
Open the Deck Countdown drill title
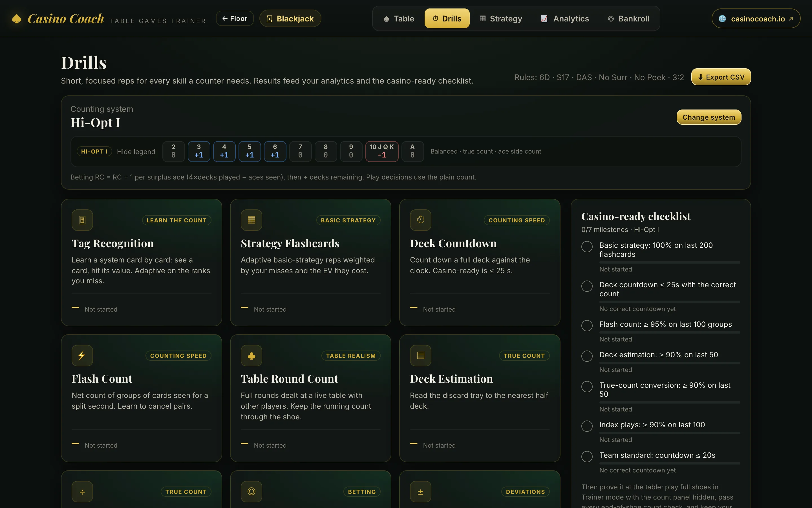[453, 243]
